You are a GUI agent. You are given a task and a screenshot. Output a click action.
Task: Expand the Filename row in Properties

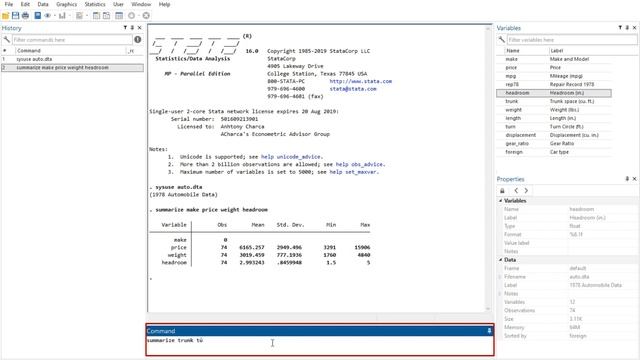pos(500,277)
